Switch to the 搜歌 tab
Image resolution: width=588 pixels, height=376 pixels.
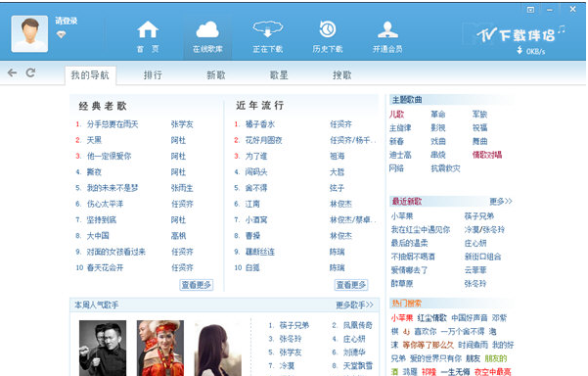tap(342, 75)
